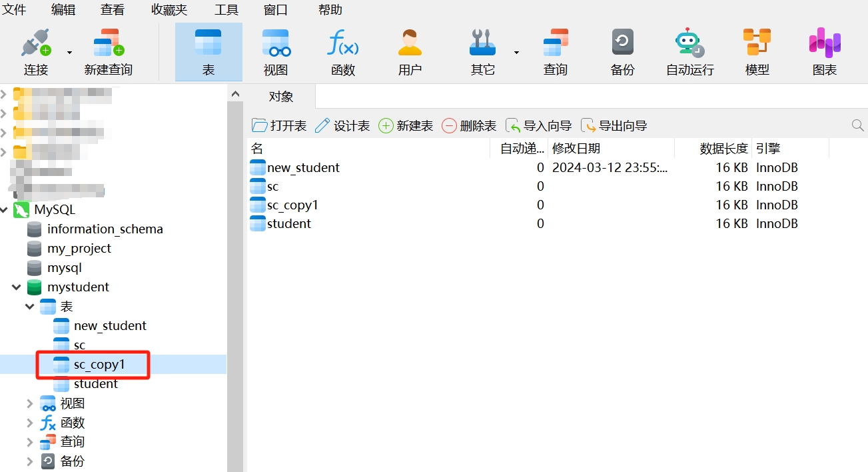Open the 图表 (Charts) toolbar icon
The width and height of the screenshot is (868, 472).
pos(825,44)
